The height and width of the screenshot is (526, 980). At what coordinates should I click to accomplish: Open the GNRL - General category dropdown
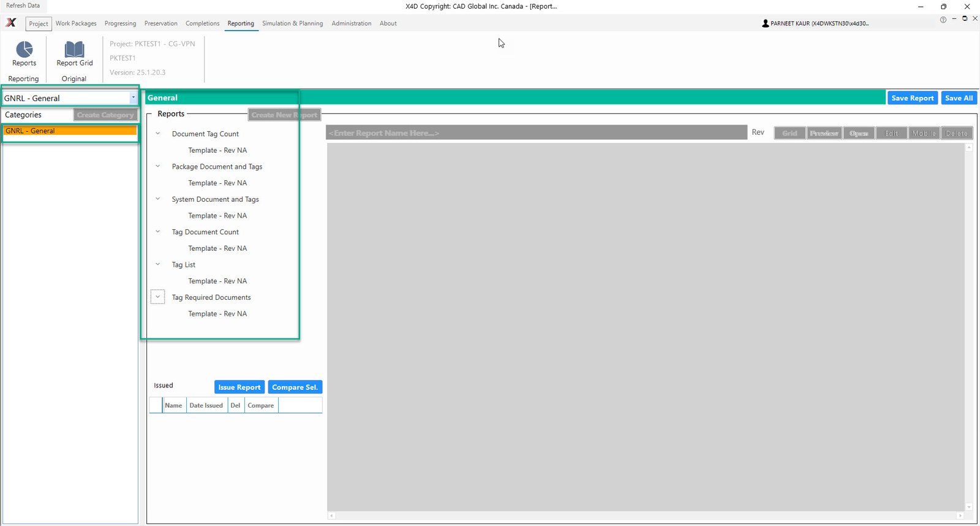click(133, 98)
